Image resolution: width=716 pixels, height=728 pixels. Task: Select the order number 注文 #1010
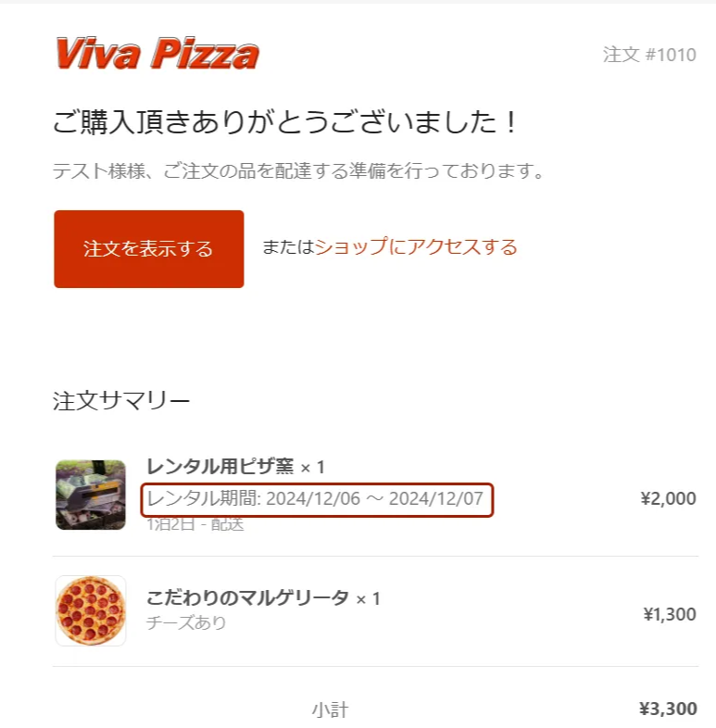(649, 55)
